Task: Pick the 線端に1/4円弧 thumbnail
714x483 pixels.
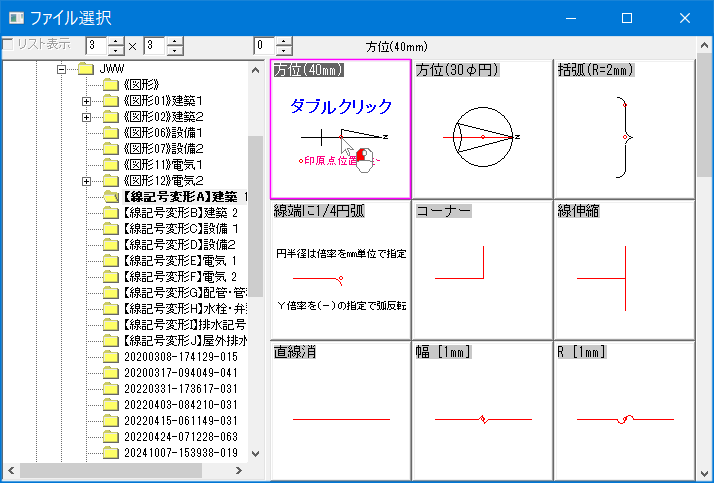Action: pyautogui.click(x=341, y=270)
